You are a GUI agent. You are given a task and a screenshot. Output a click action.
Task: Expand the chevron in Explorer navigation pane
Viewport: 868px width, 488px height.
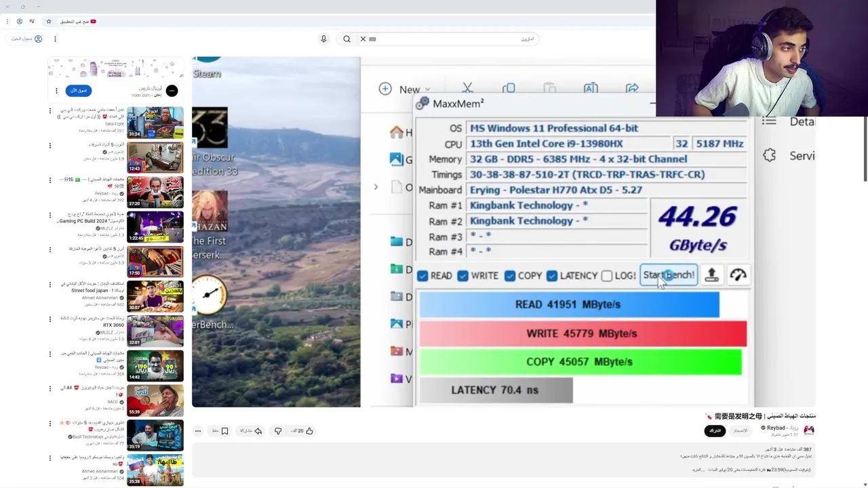[376, 187]
